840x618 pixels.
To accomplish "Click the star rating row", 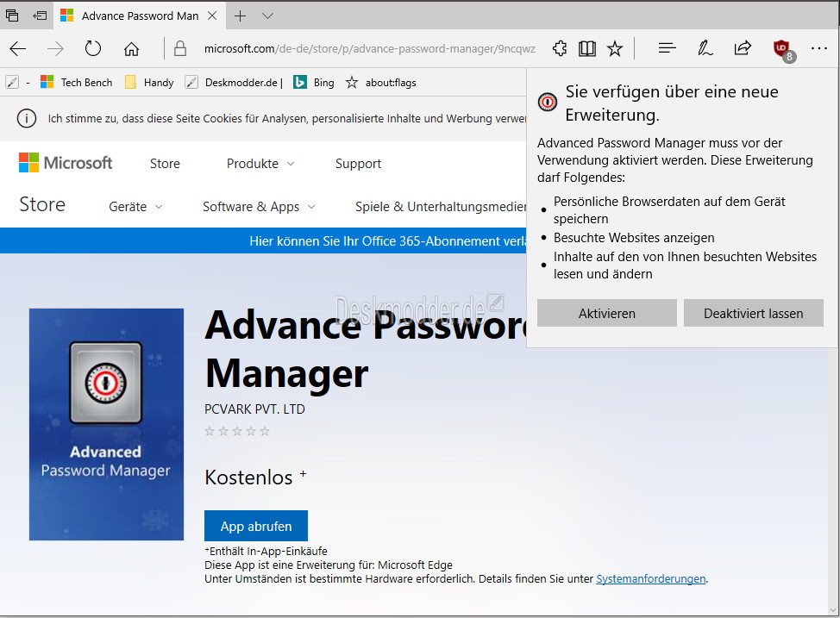I will click(237, 431).
